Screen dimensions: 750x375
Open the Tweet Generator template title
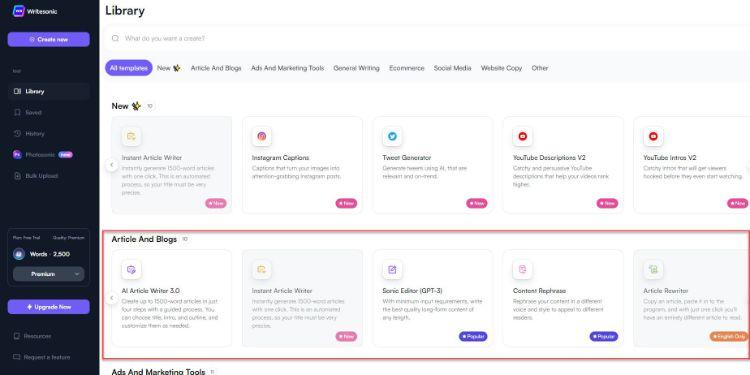pyautogui.click(x=407, y=157)
